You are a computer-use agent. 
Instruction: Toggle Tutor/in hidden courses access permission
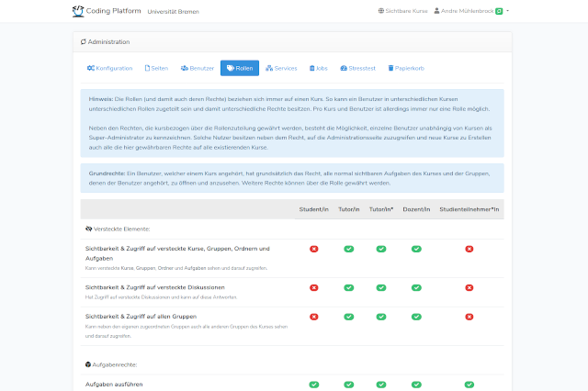click(x=349, y=249)
